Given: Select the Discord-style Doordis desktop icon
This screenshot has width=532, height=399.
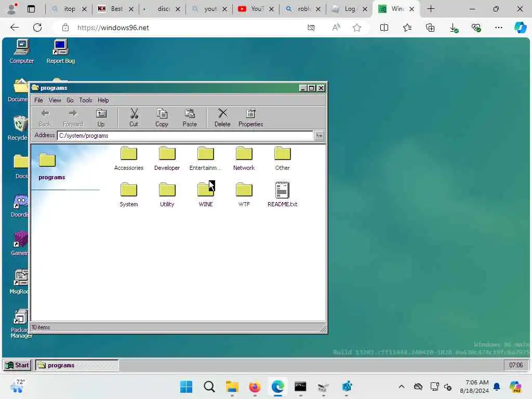Looking at the screenshot, I should [20, 205].
